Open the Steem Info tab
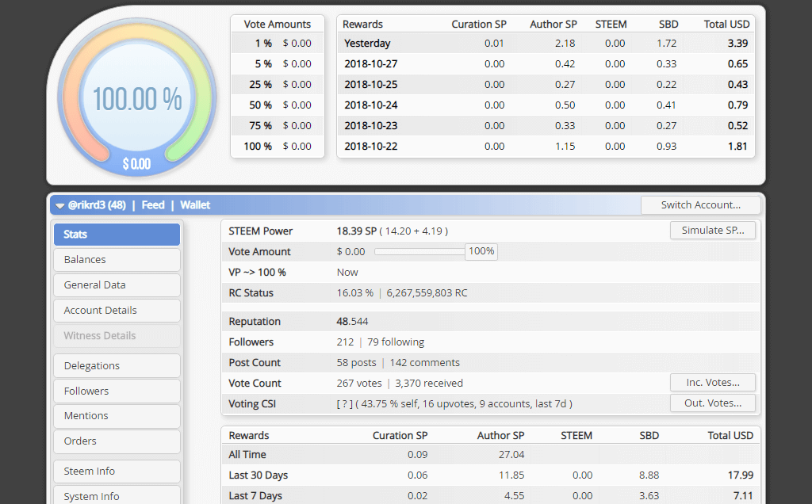The width and height of the screenshot is (812, 504). pyautogui.click(x=117, y=472)
